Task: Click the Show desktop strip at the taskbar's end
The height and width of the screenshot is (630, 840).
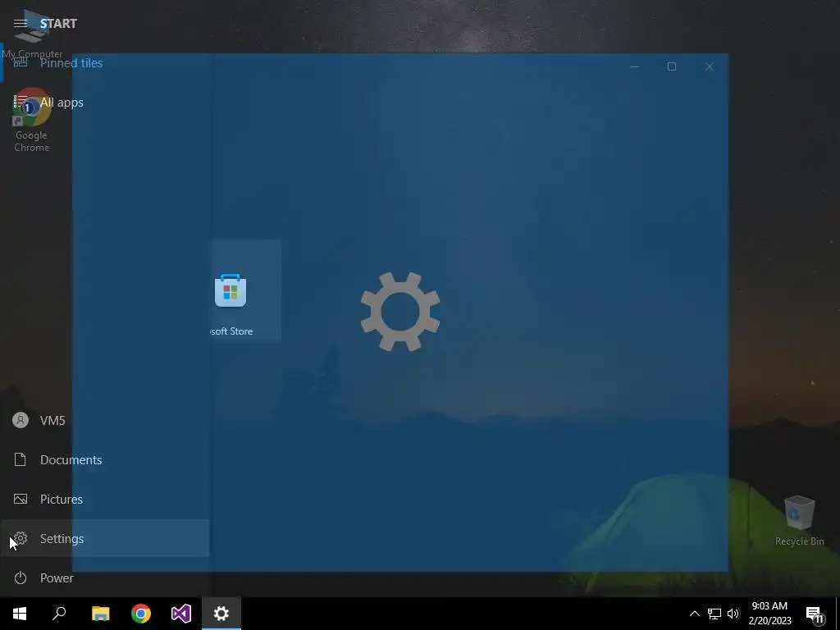Action: 838,614
